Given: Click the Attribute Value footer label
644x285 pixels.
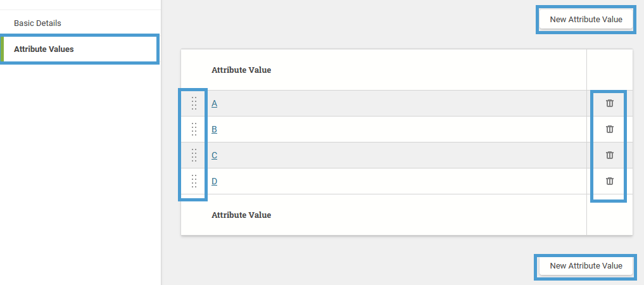Looking at the screenshot, I should click(241, 215).
